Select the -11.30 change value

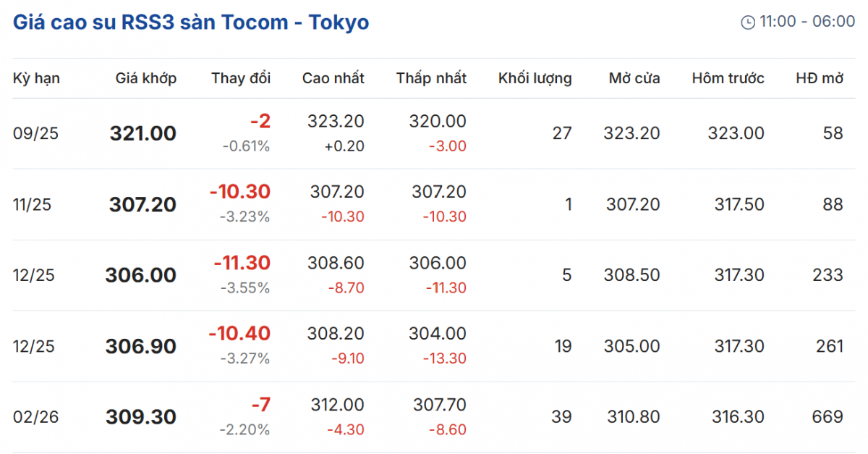242,263
